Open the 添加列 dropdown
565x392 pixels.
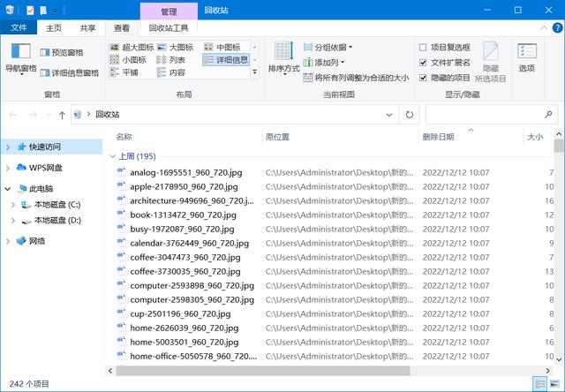click(324, 63)
